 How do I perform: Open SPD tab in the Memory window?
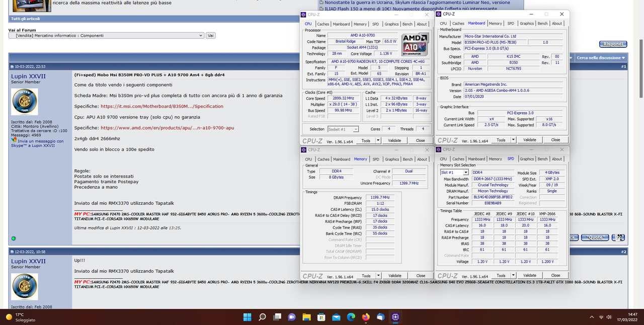(376, 159)
